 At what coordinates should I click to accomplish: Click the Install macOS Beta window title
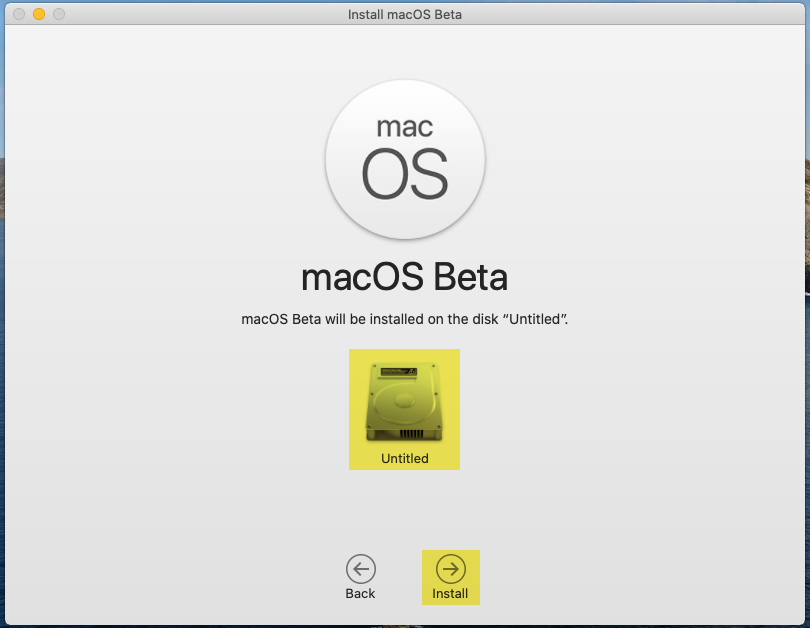tap(404, 14)
